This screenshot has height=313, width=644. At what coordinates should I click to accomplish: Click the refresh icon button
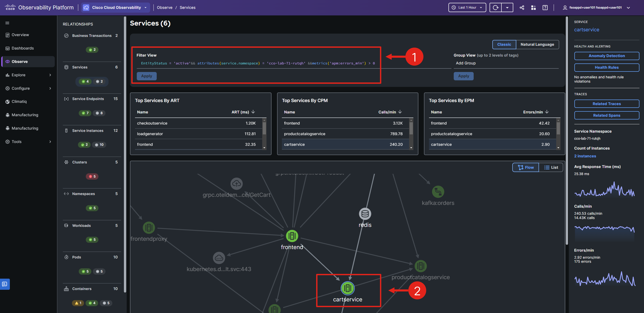pyautogui.click(x=495, y=7)
